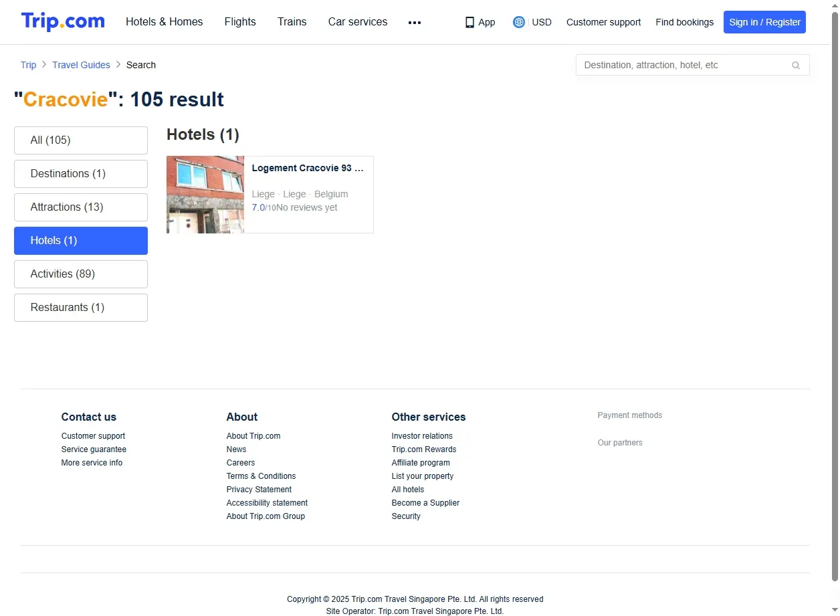Select the Activities (89) filter

point(81,274)
